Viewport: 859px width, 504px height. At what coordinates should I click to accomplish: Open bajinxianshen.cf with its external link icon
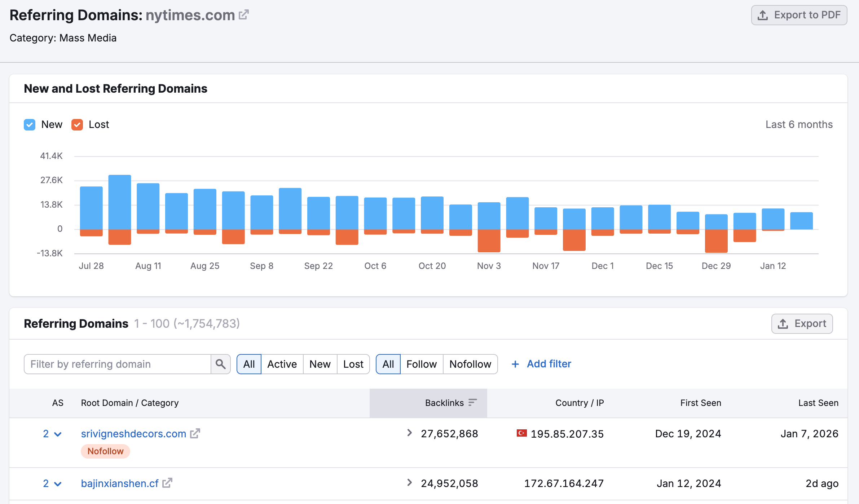[167, 483]
